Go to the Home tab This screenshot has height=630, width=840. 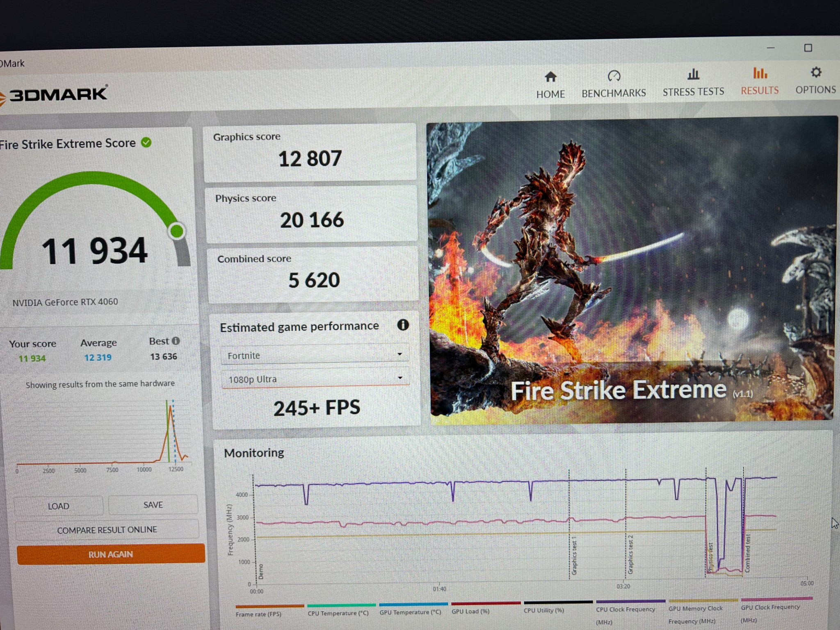tap(550, 85)
